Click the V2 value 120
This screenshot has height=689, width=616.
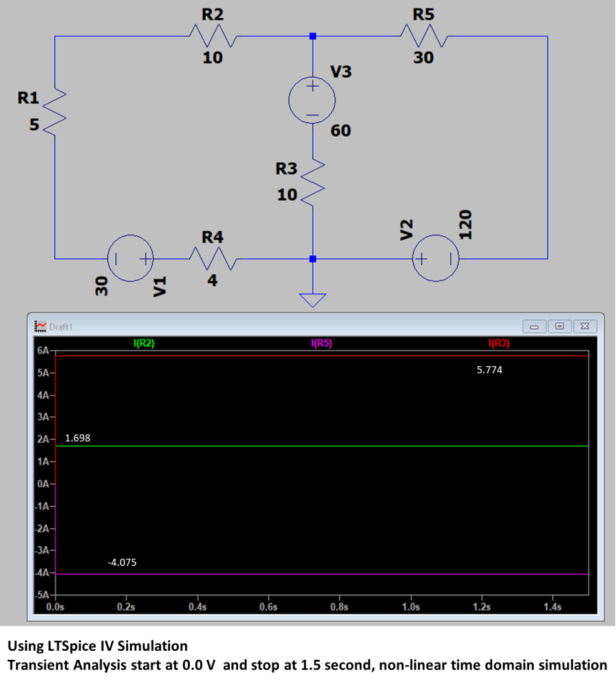click(x=466, y=224)
